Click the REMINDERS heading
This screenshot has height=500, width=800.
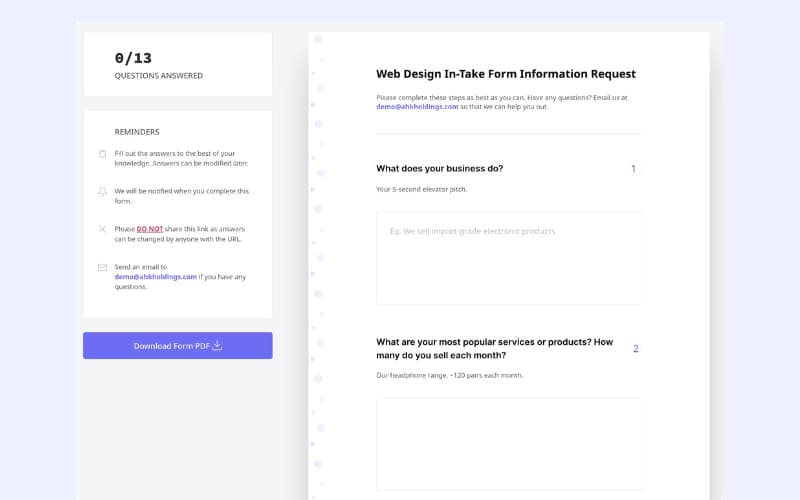pyautogui.click(x=137, y=132)
